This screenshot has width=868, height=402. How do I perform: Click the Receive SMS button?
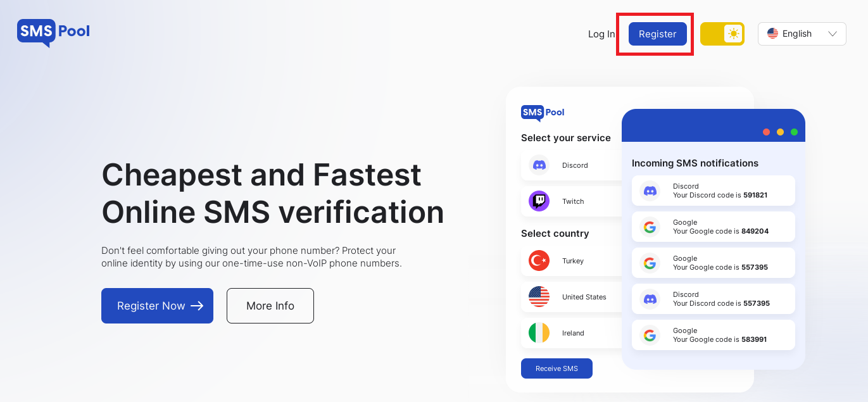pos(557,368)
